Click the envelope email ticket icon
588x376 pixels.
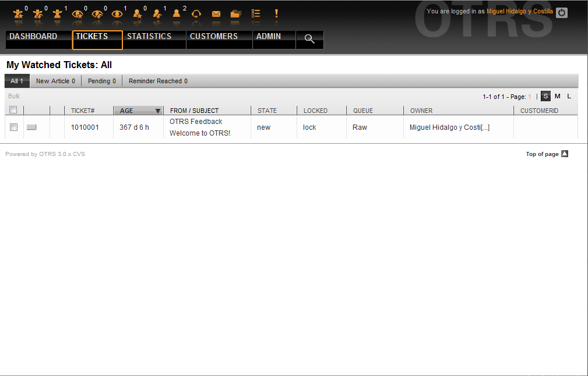[216, 14]
